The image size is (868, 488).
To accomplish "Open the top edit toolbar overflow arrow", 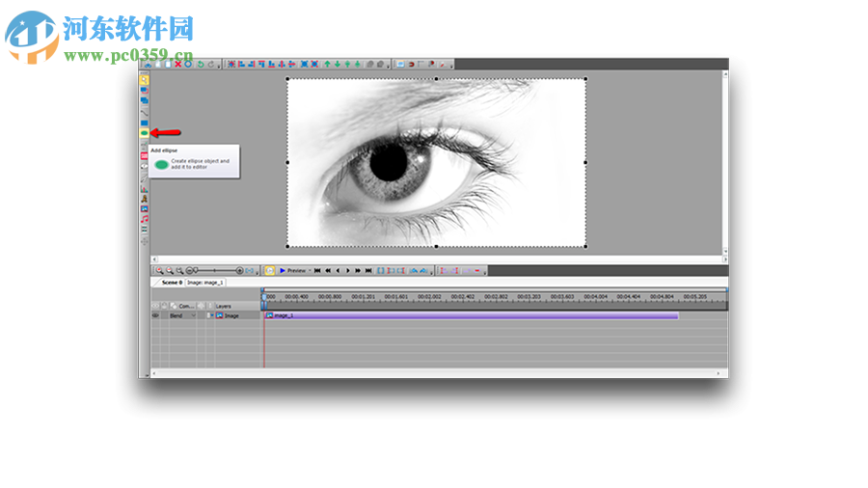I will (219, 66).
